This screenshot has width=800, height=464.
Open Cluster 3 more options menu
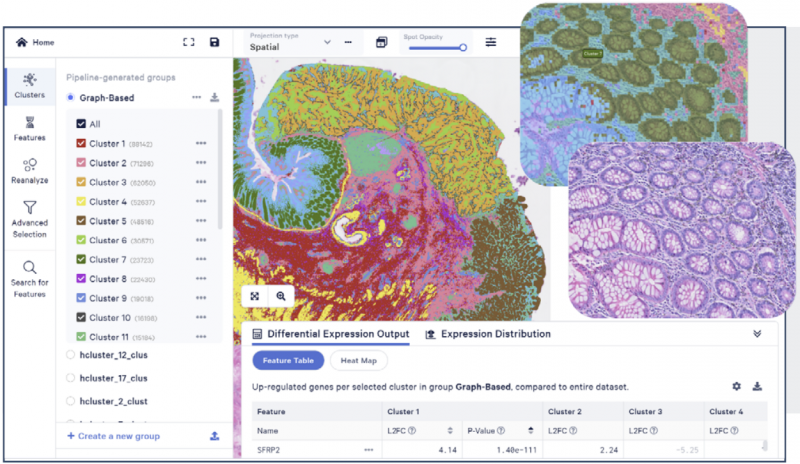tap(201, 182)
